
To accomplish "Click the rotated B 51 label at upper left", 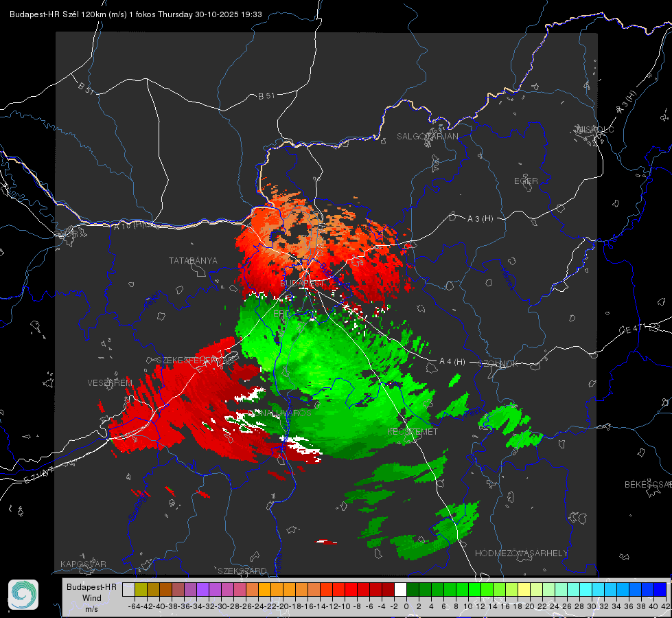I will [x=86, y=88].
